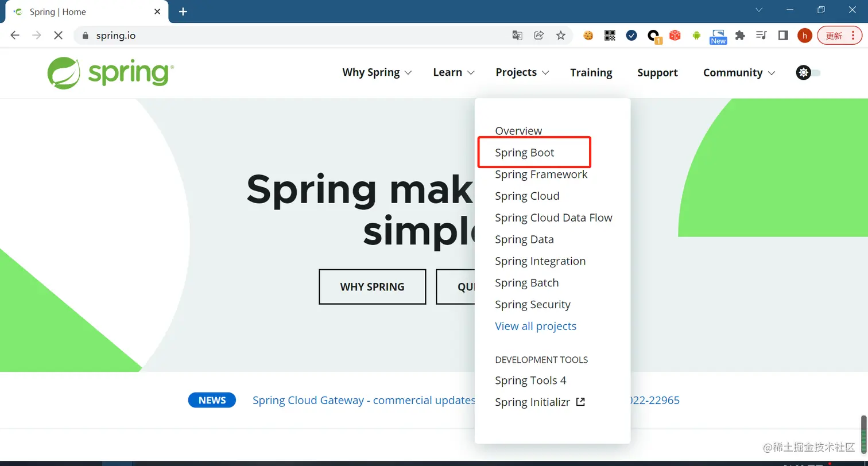Viewport: 868px width, 466px height.
Task: Stop loading the spring.io page
Action: pyautogui.click(x=58, y=36)
